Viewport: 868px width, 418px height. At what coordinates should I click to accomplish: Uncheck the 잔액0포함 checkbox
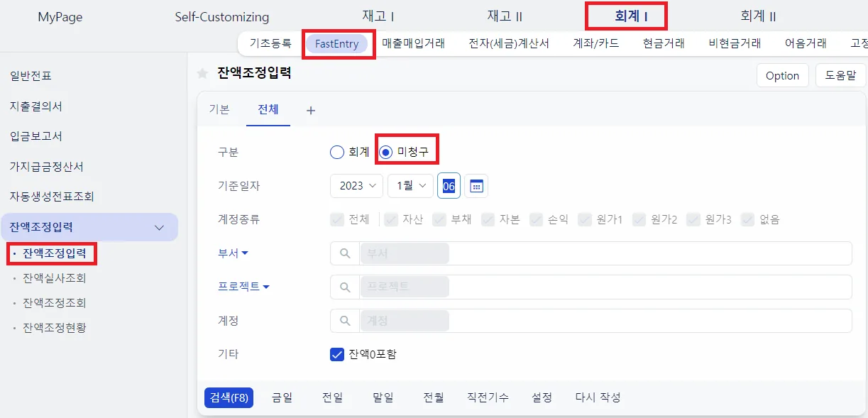point(337,354)
